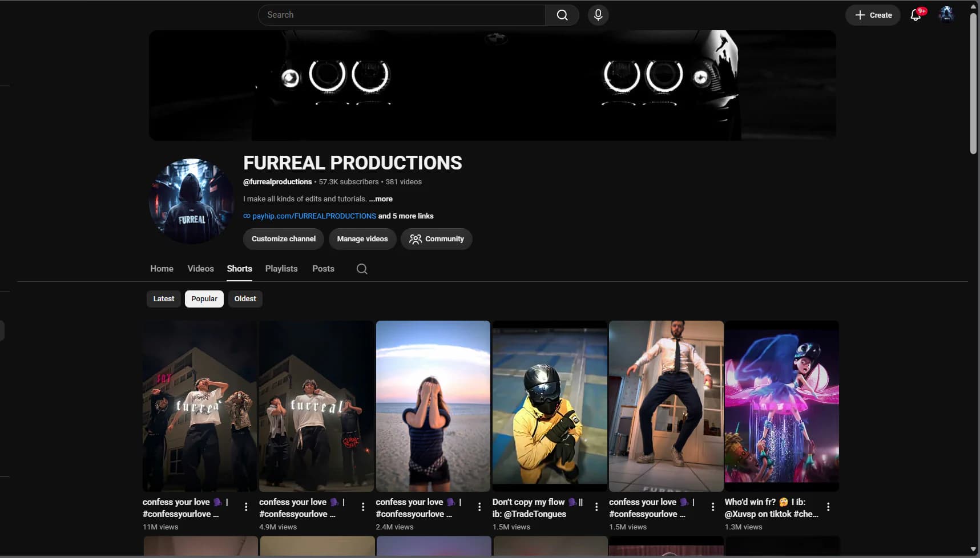The image size is (980, 558).
Task: Open the beach short with 2.4M views
Action: coord(433,406)
